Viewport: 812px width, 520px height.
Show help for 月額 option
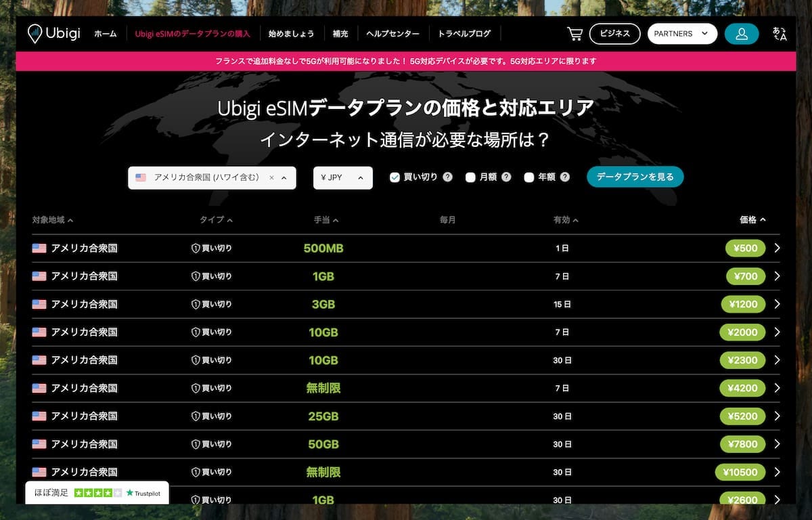tap(506, 177)
